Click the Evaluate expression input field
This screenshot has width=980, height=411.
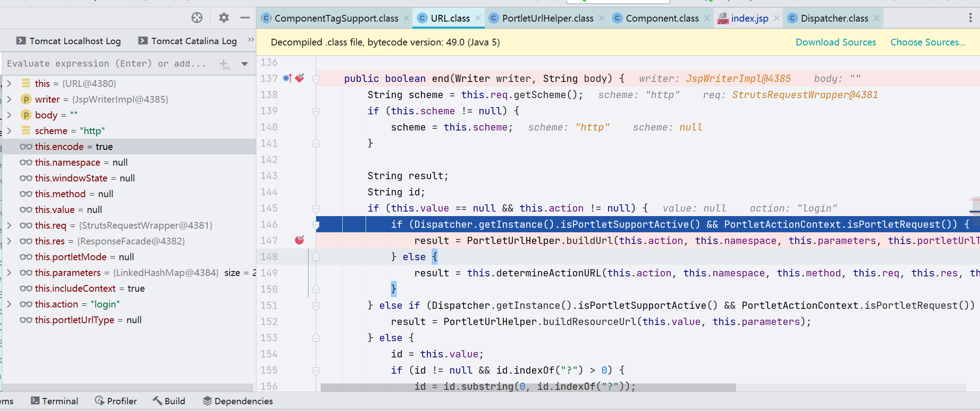[x=108, y=63]
